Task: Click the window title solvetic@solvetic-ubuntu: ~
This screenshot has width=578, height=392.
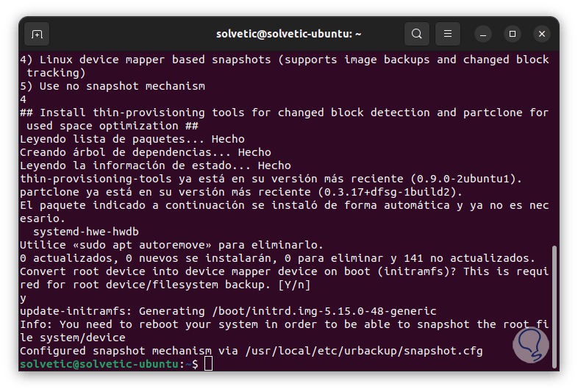Action: tap(288, 34)
